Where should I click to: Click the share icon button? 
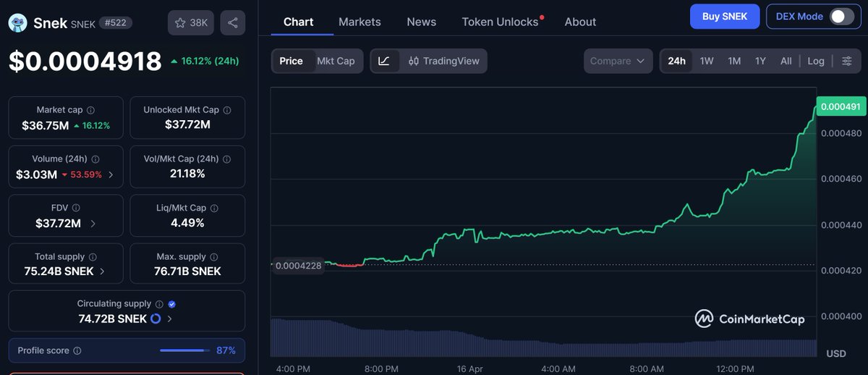[x=232, y=23]
